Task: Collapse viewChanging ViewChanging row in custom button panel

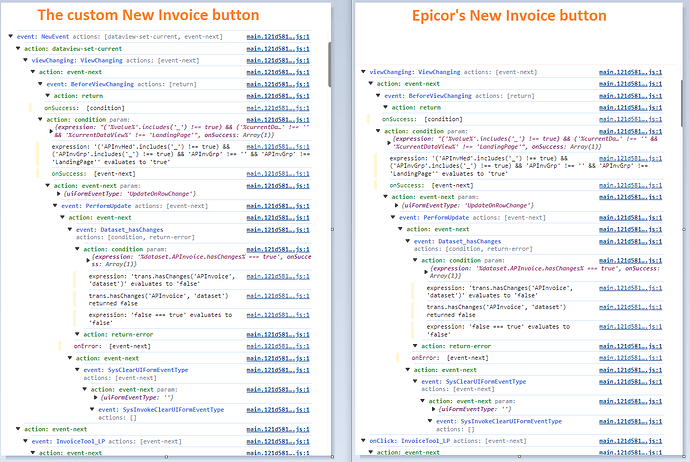Action: (x=26, y=60)
